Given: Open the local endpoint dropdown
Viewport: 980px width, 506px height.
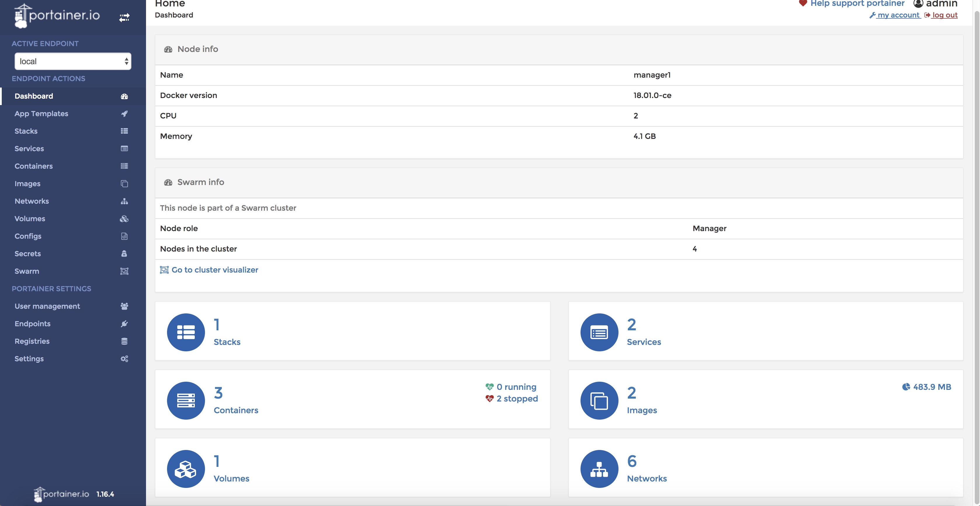Looking at the screenshot, I should tap(73, 61).
